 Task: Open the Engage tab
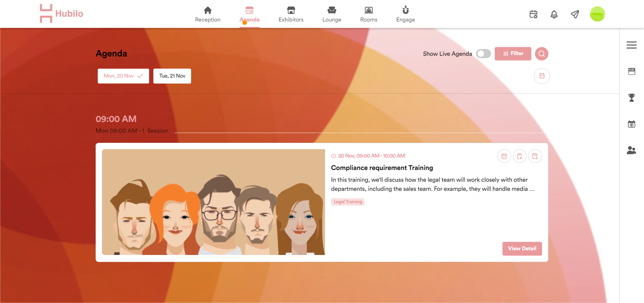coord(406,14)
